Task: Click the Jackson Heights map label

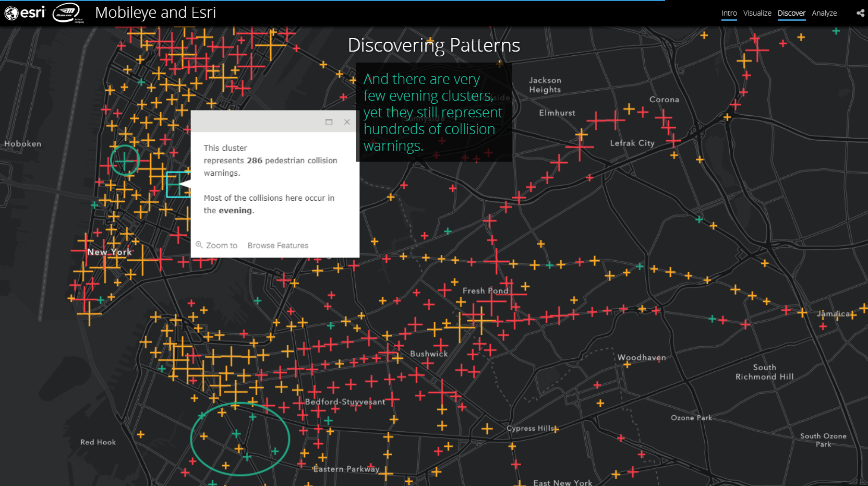Action: coord(545,85)
